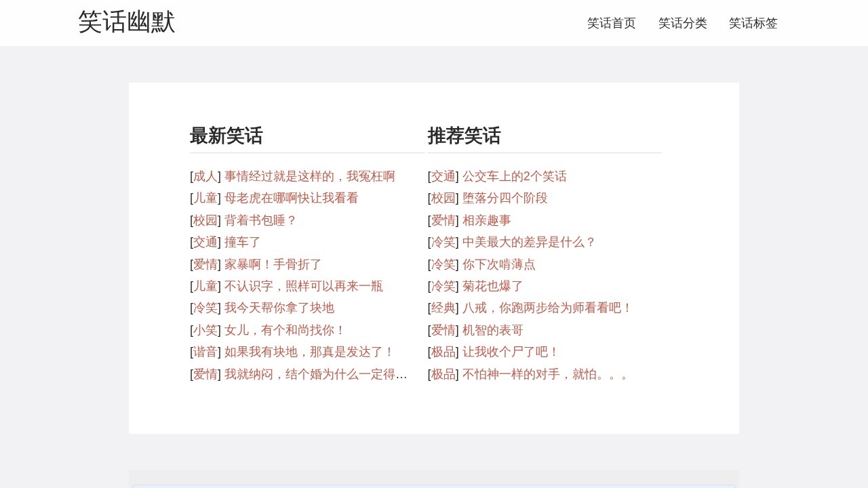Open the 笑话幽默 site logo link
Viewport: 868px width, 488px height.
(127, 22)
